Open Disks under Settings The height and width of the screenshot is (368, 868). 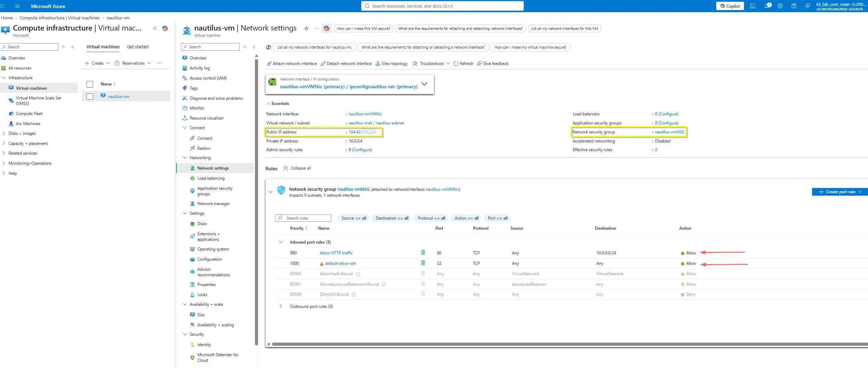[202, 224]
